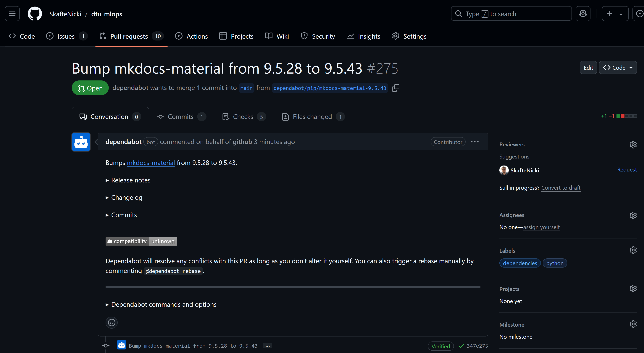Open the hamburger navigation menu
The height and width of the screenshot is (353, 644).
[12, 14]
